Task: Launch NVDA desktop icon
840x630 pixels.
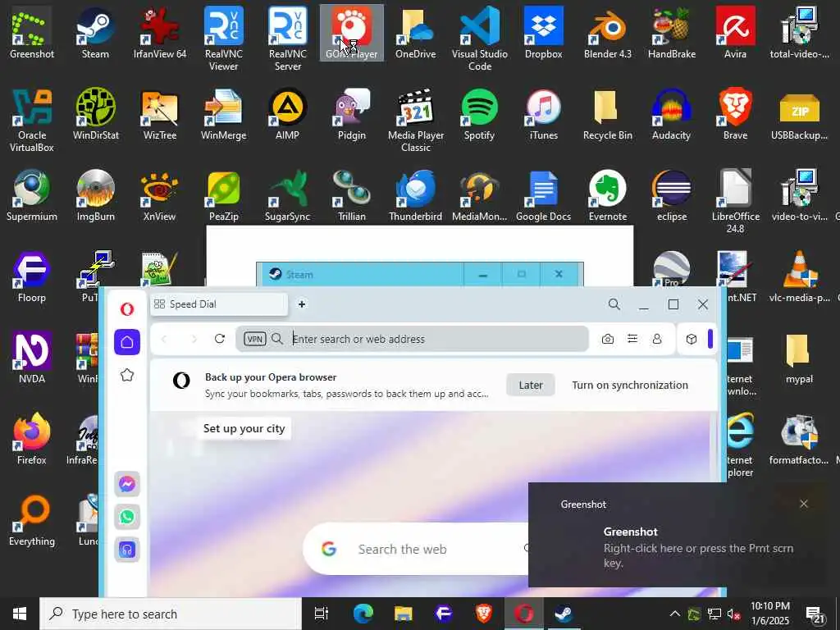Action: tap(32, 358)
